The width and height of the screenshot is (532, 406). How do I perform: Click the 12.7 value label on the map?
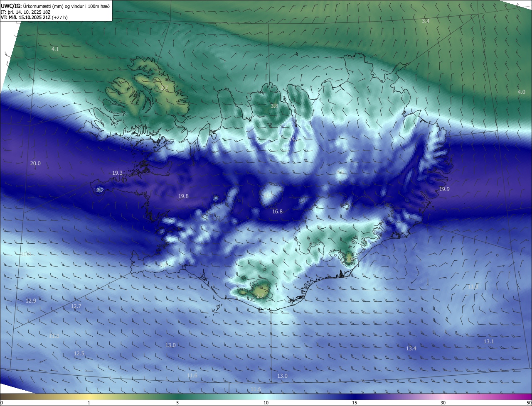coord(76,306)
